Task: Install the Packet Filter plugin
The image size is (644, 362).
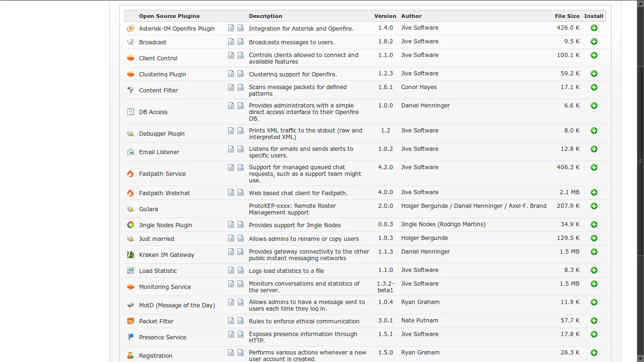Action: [594, 321]
